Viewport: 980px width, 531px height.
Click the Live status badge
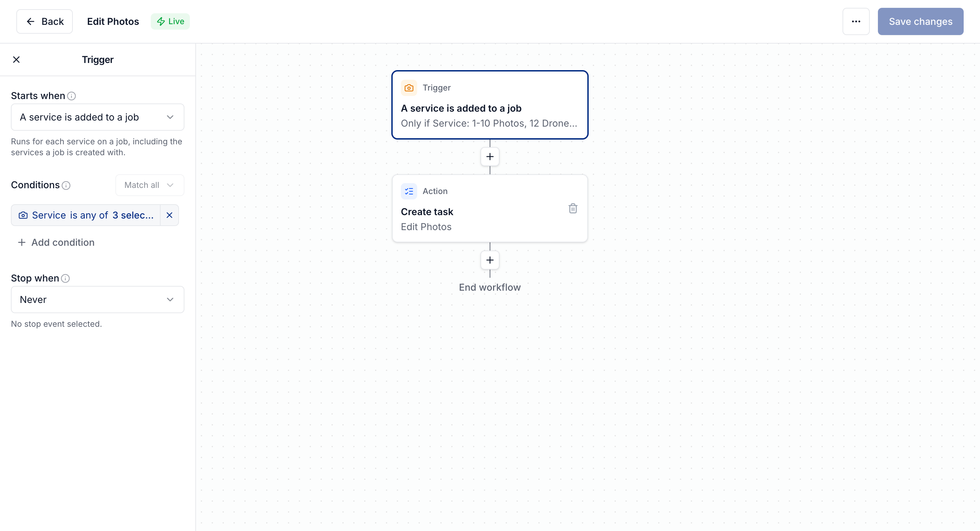[x=170, y=21]
